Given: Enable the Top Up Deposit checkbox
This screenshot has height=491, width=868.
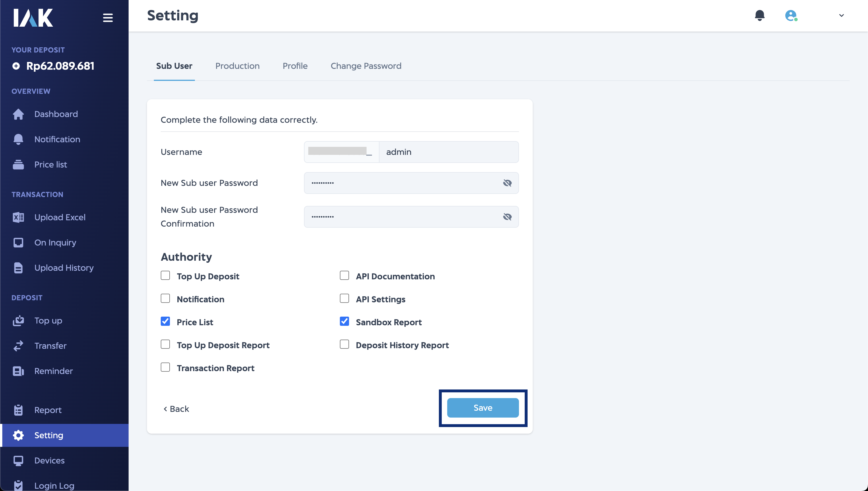Looking at the screenshot, I should (165, 275).
